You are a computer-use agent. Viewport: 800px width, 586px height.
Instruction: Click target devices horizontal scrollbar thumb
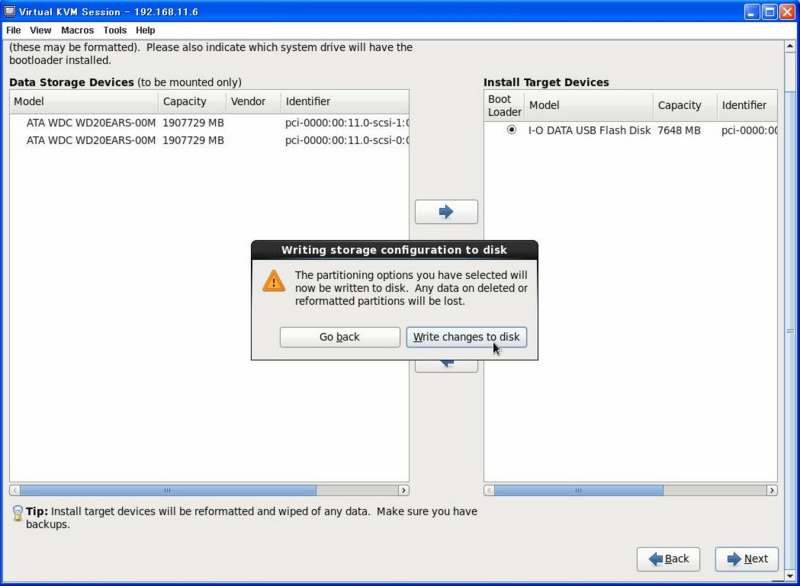pyautogui.click(x=578, y=490)
